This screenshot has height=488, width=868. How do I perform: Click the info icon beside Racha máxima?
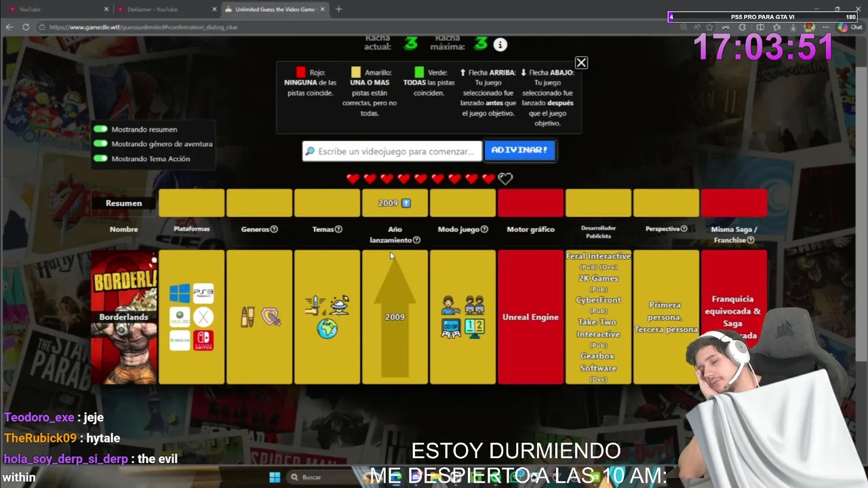coord(500,45)
